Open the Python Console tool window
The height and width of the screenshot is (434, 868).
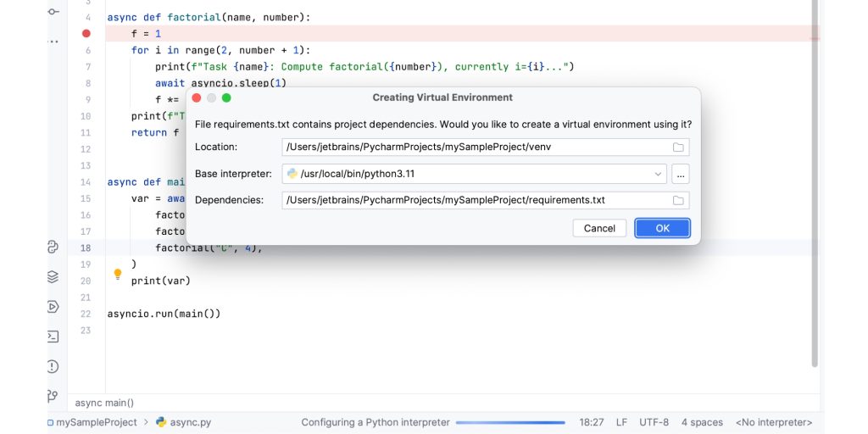pos(53,248)
